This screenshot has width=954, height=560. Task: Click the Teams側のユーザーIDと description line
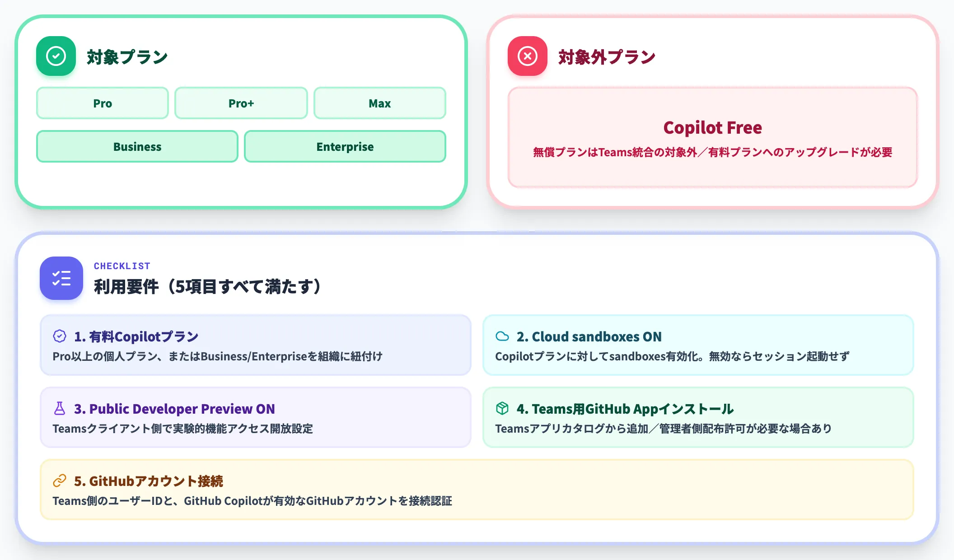pos(253,501)
